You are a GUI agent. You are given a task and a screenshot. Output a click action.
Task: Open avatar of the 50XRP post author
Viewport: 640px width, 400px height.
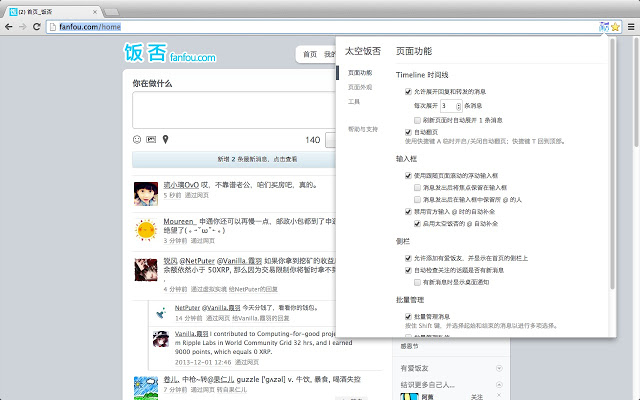click(x=146, y=269)
